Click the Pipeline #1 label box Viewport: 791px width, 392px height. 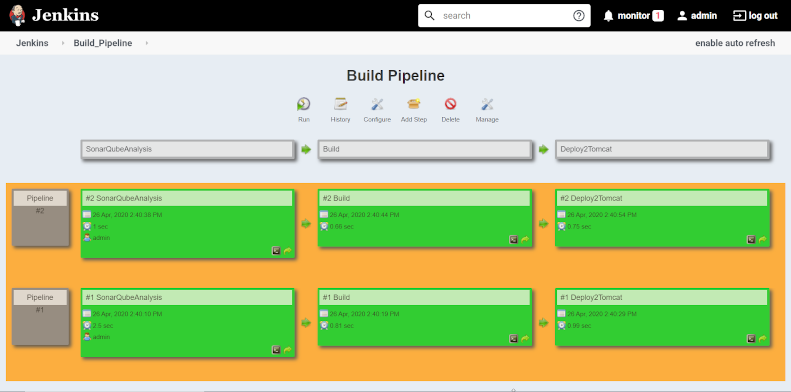[40, 317]
